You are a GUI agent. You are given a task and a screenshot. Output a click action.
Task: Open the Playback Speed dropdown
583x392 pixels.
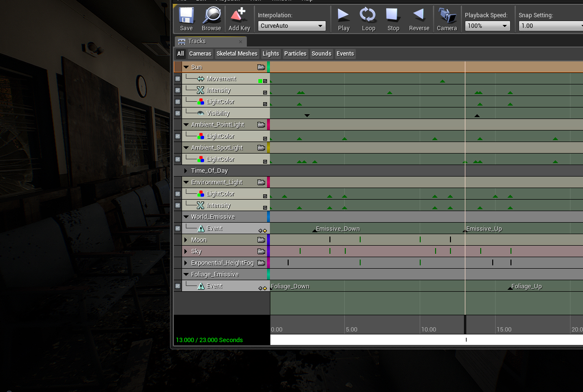(487, 26)
